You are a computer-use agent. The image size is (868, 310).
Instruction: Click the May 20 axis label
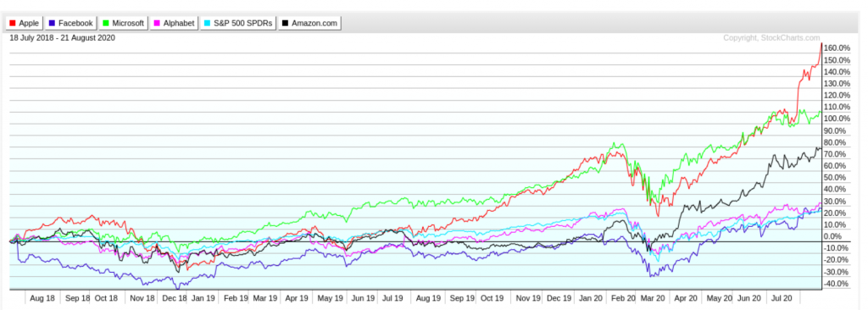click(720, 298)
